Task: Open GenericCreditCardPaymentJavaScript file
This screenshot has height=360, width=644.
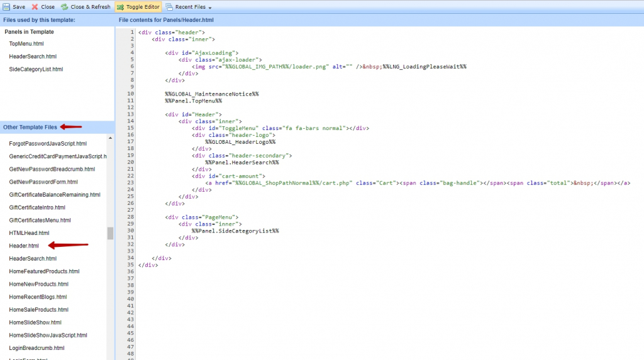Action: pos(58,156)
